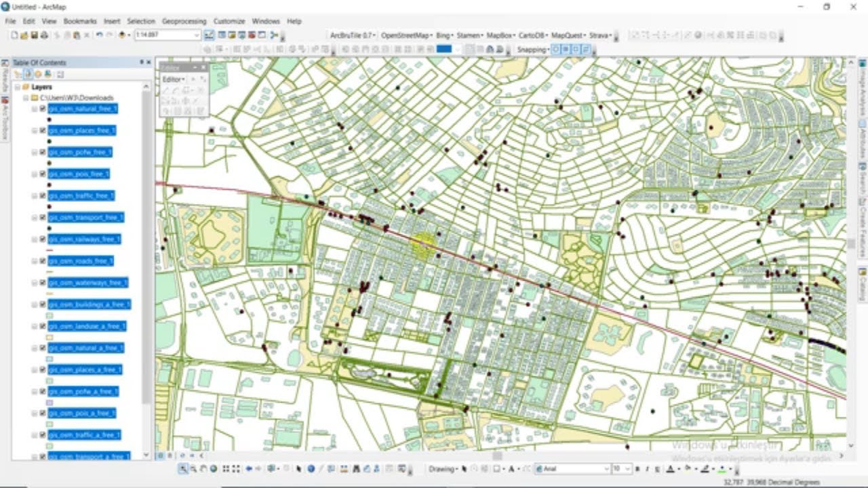The height and width of the screenshot is (488, 868).
Task: Open the Table Of Contents window icon
Action: pos(222,35)
